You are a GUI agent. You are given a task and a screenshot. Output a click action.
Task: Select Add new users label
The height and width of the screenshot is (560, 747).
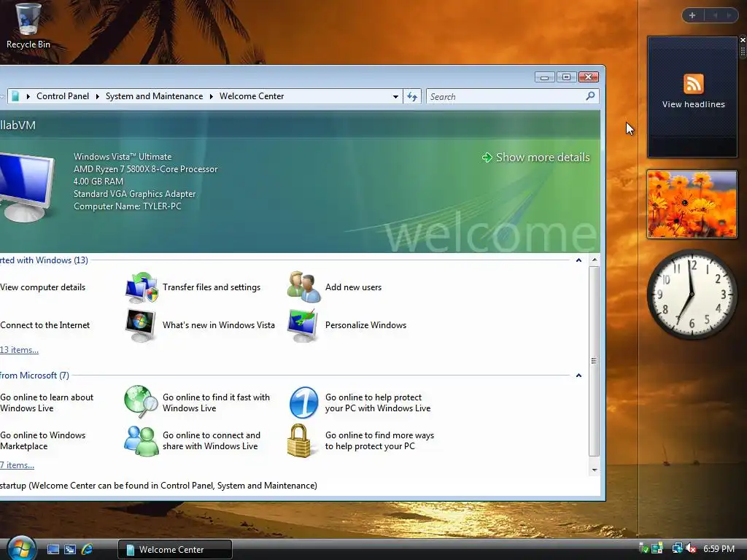click(353, 287)
